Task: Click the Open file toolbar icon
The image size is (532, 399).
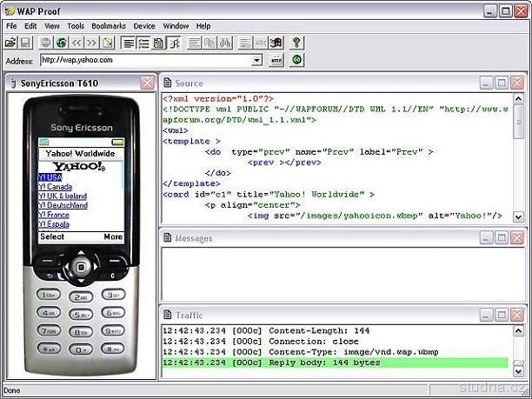Action: tap(10, 43)
